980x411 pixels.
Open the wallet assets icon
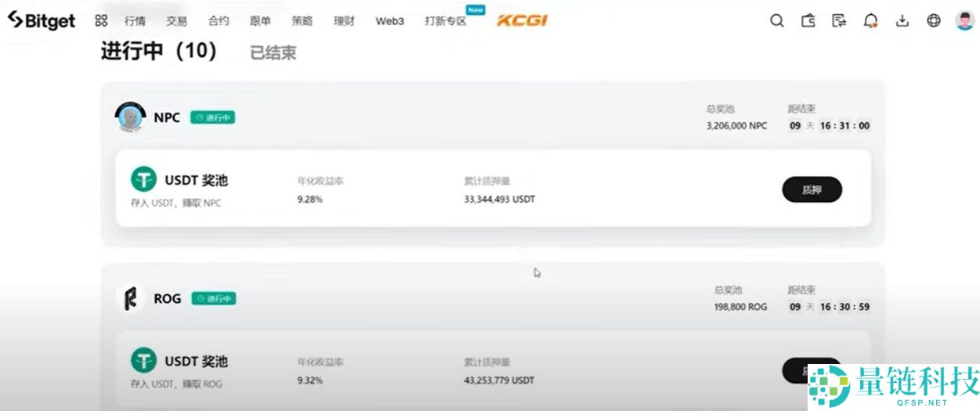[x=808, y=21]
